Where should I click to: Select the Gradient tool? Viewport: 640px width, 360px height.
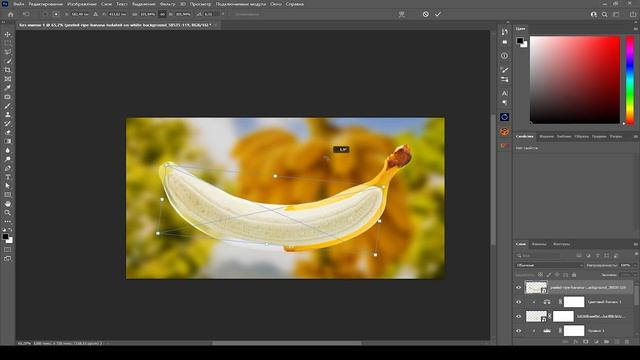click(x=7, y=141)
